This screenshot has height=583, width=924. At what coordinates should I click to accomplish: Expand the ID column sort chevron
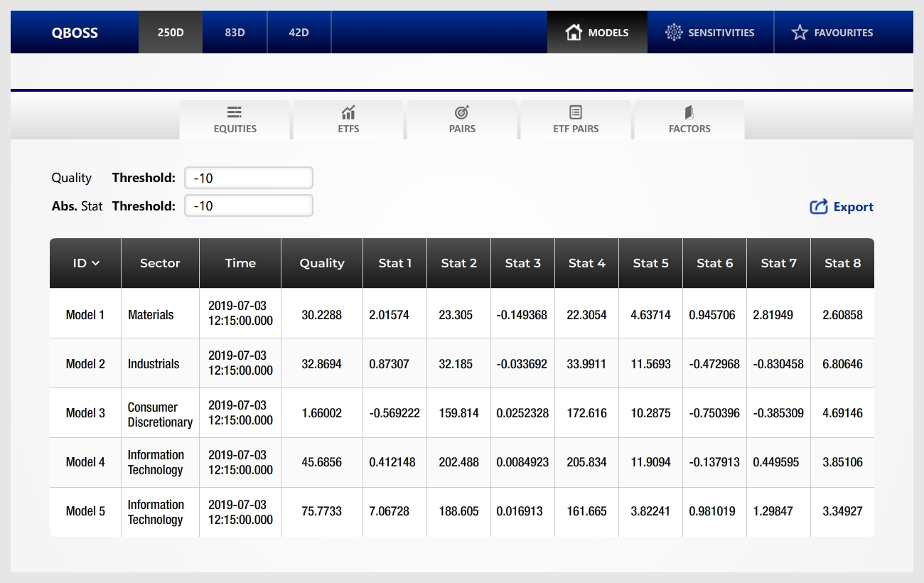tap(96, 263)
